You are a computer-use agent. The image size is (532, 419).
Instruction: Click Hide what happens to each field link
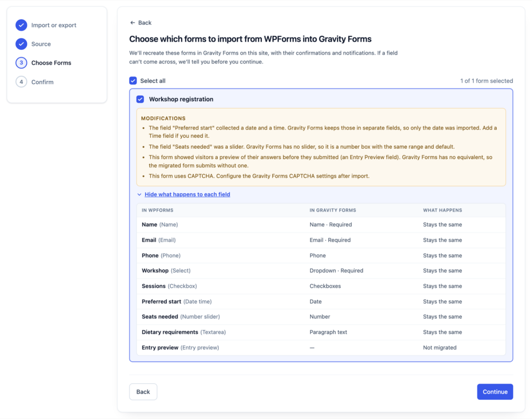(187, 194)
